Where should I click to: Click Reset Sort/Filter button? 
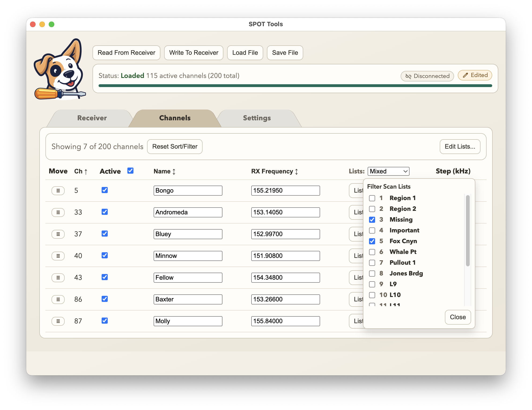tap(175, 146)
